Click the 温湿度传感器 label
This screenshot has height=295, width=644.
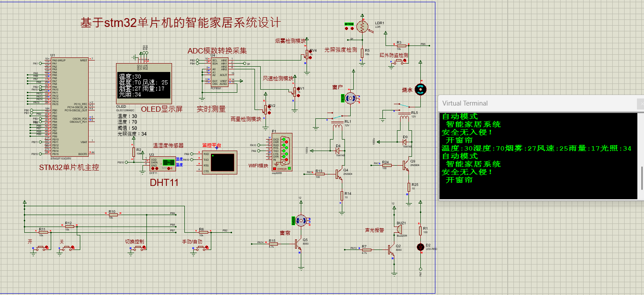168,145
